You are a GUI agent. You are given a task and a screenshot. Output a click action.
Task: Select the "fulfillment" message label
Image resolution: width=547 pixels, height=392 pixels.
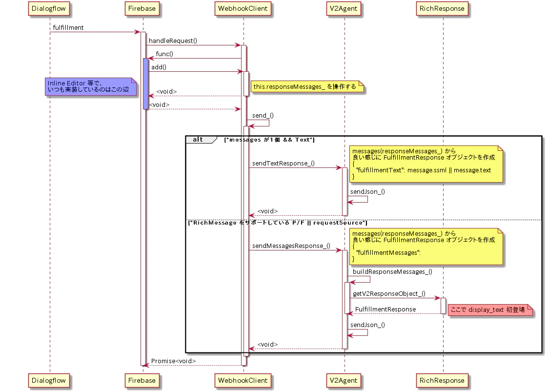click(x=68, y=27)
